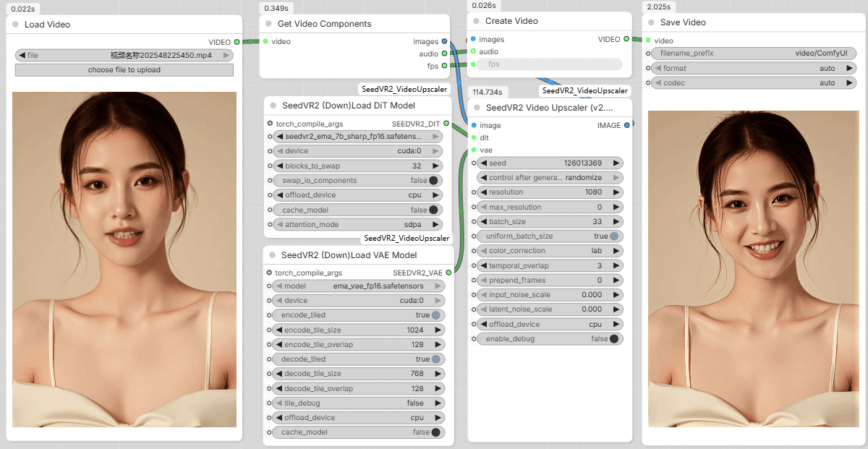Open the color_correction dropdown

[x=548, y=251]
